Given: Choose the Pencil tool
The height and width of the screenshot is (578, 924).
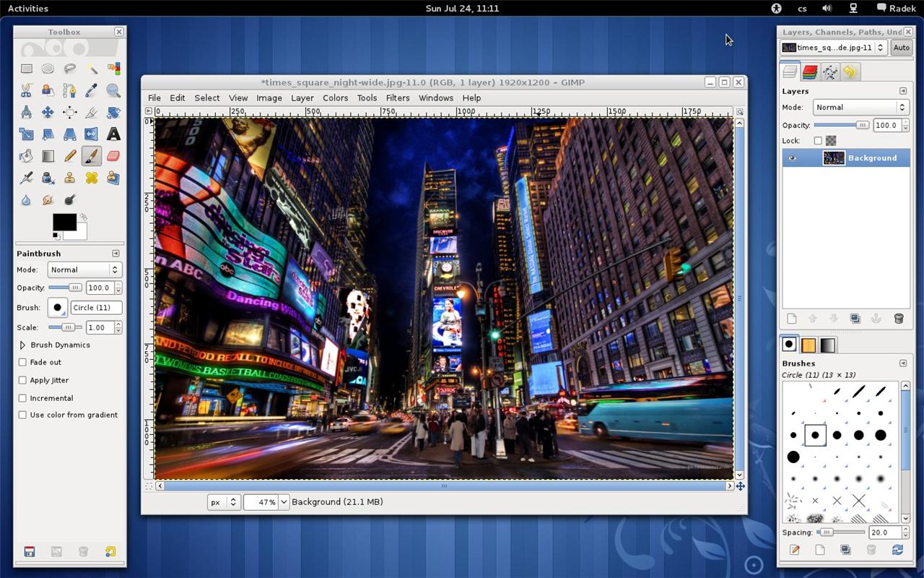Looking at the screenshot, I should click(70, 155).
